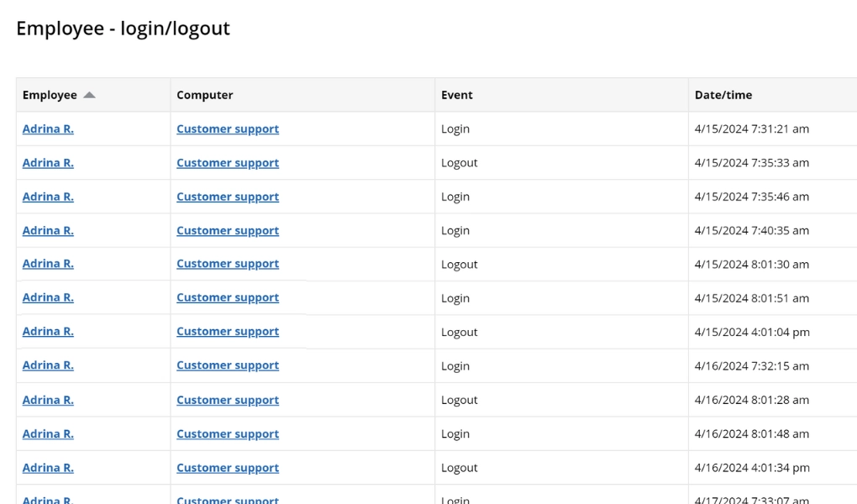Open the Customer support computer from the first row
The image size is (857, 504).
(227, 129)
